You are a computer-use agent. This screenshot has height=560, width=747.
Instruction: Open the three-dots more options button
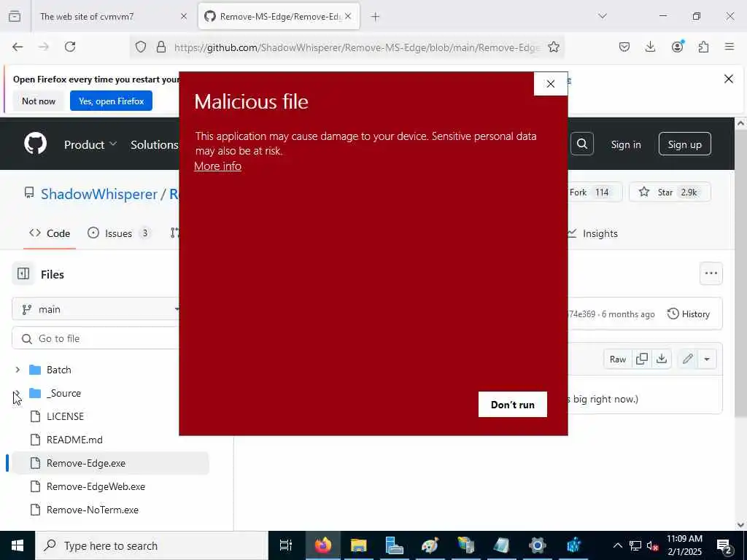pos(711,273)
